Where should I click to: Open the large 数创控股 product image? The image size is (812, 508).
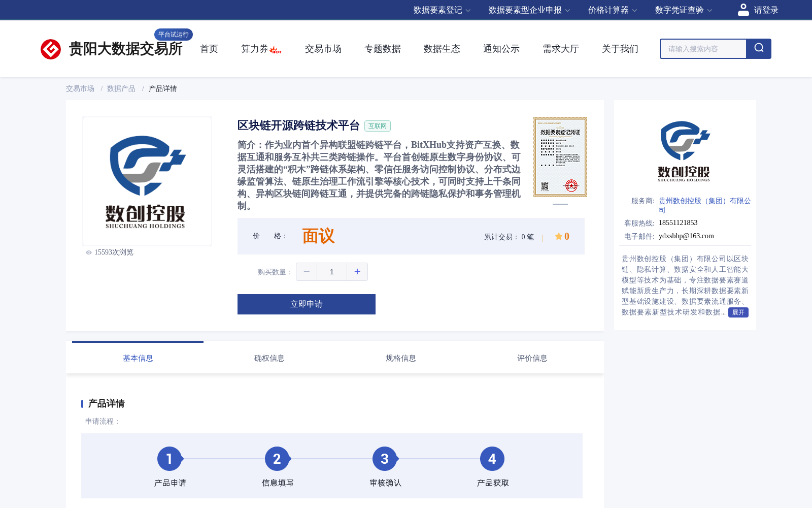pos(147,181)
